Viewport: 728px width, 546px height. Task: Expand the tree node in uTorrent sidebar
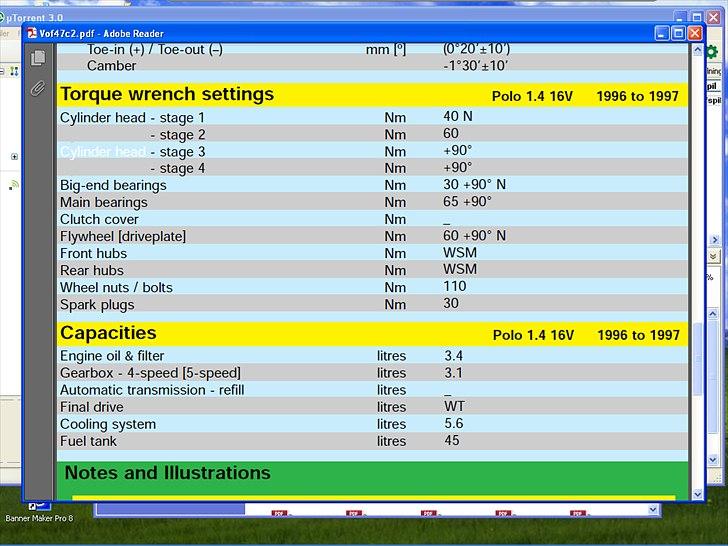point(14,157)
